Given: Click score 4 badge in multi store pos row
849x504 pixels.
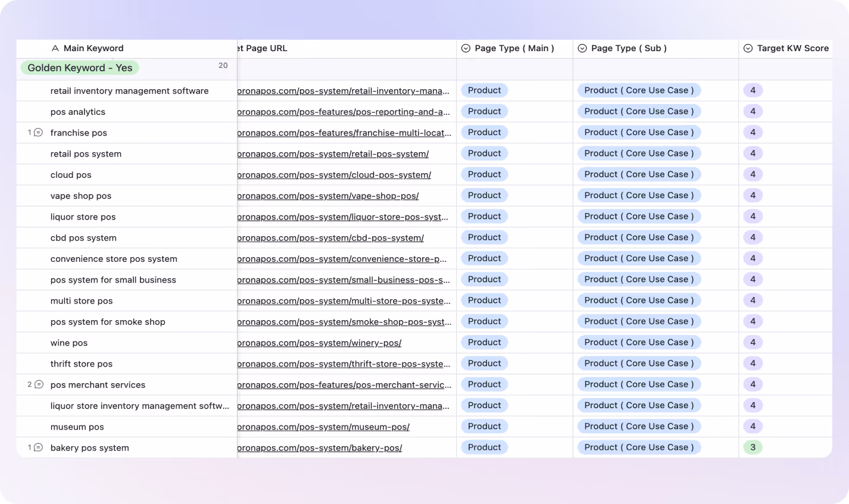Looking at the screenshot, I should tap(753, 300).
